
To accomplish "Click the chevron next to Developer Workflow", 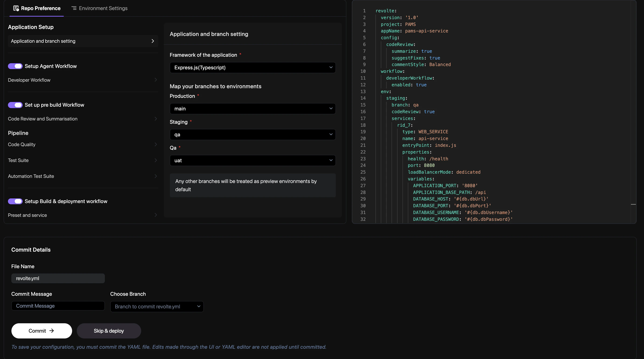I will (x=155, y=80).
